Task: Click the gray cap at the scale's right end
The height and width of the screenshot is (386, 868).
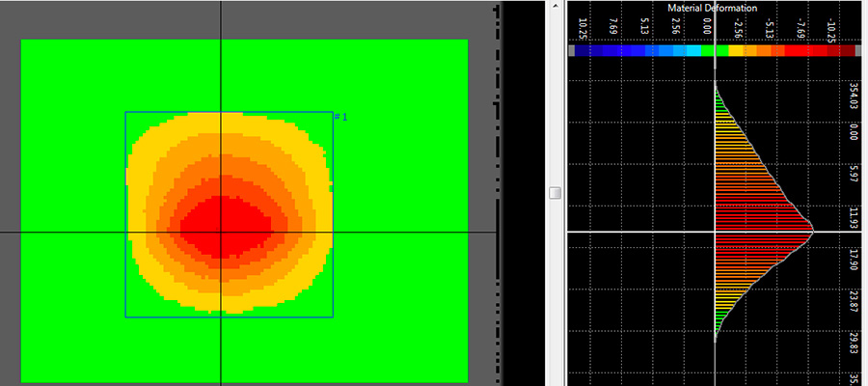Action: tap(858, 50)
